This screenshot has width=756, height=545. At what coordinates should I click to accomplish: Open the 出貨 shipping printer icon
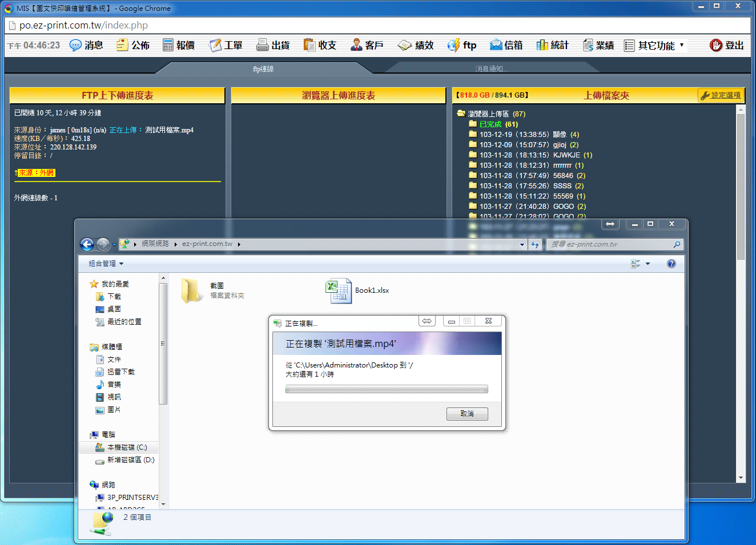263,45
